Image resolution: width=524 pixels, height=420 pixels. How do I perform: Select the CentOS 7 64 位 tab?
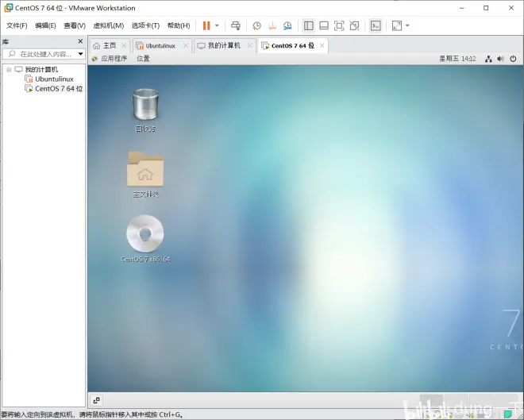coord(292,45)
